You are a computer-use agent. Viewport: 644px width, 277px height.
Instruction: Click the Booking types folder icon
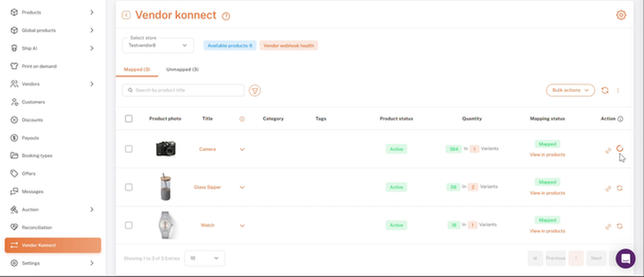click(x=14, y=156)
